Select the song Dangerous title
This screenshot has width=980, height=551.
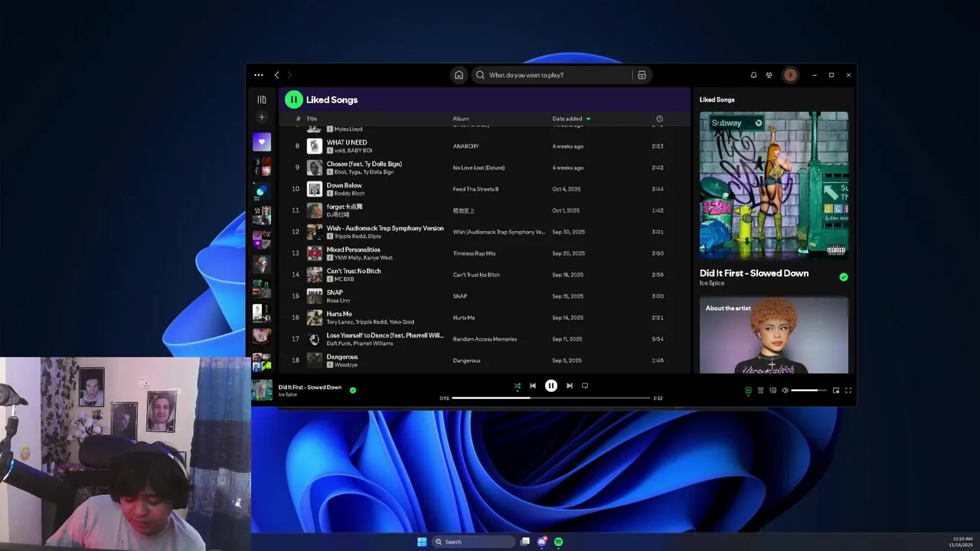[342, 357]
